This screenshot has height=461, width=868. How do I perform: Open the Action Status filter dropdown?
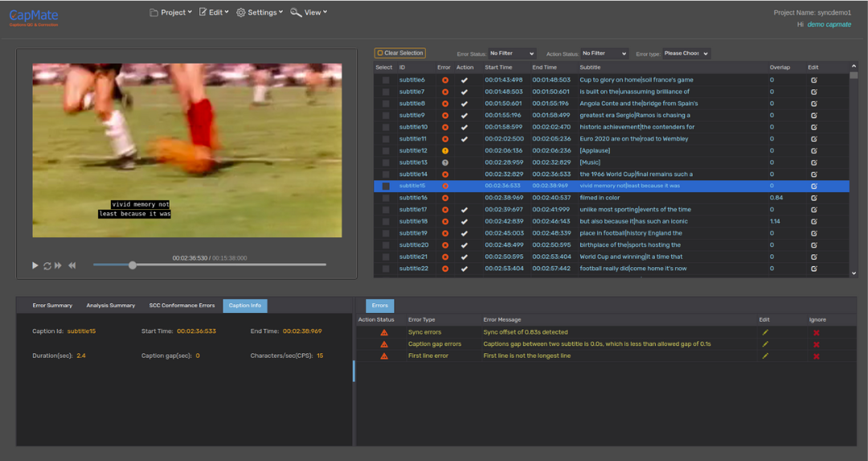[604, 54]
